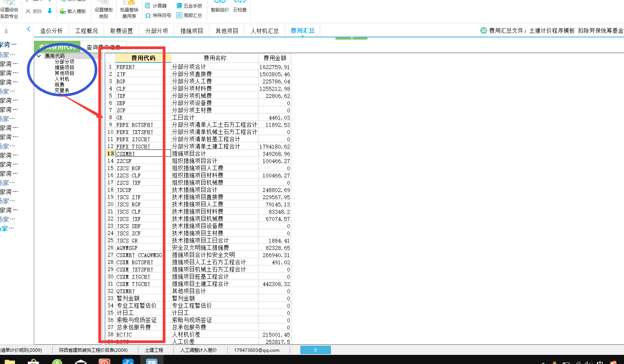Select 其他项目 in the fee code tree
The height and width of the screenshot is (364, 624).
point(64,73)
